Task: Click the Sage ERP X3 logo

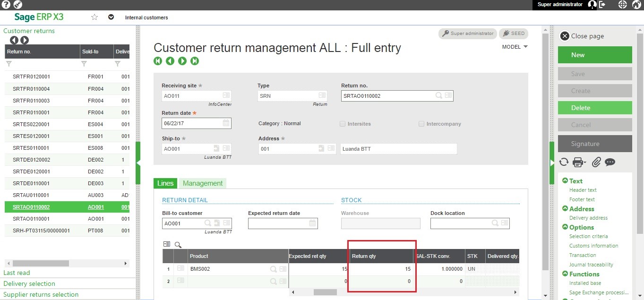Action: click(39, 17)
